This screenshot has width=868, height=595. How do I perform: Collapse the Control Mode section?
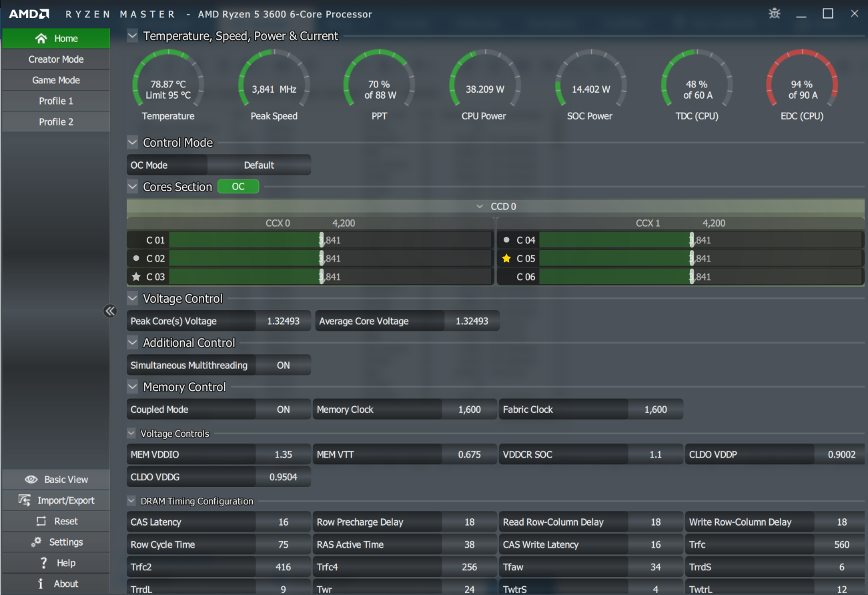coord(133,143)
